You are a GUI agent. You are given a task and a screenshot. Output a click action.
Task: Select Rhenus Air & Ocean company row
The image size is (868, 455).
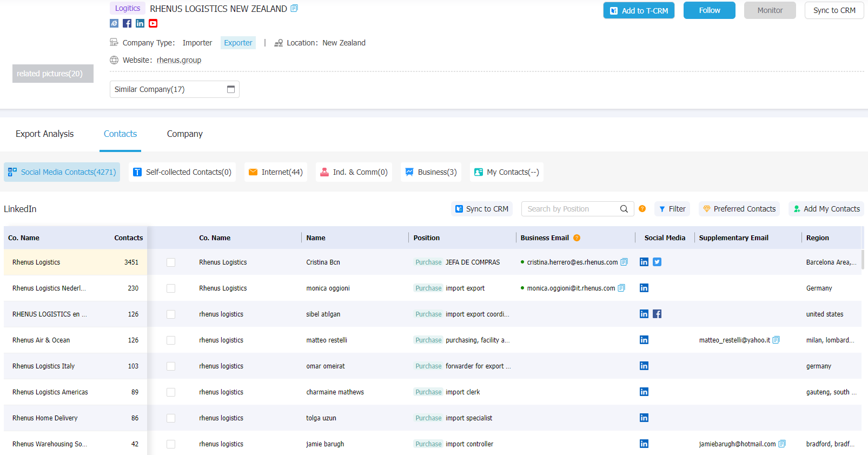coord(75,340)
